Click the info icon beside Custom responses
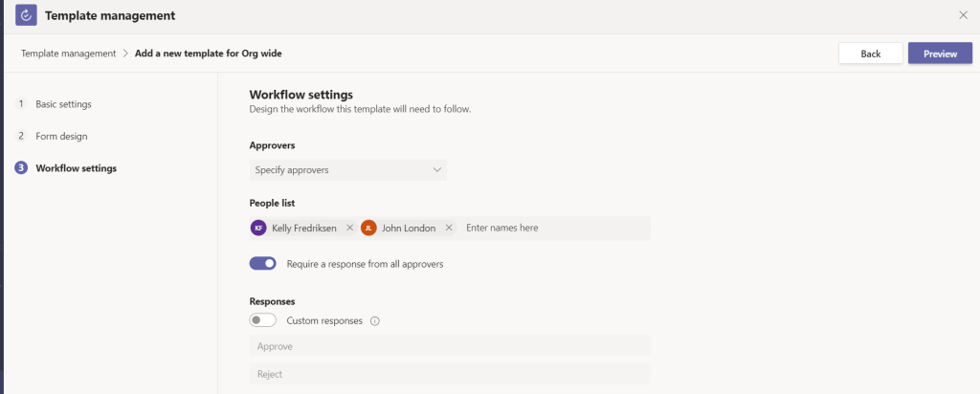980x394 pixels. 374,321
